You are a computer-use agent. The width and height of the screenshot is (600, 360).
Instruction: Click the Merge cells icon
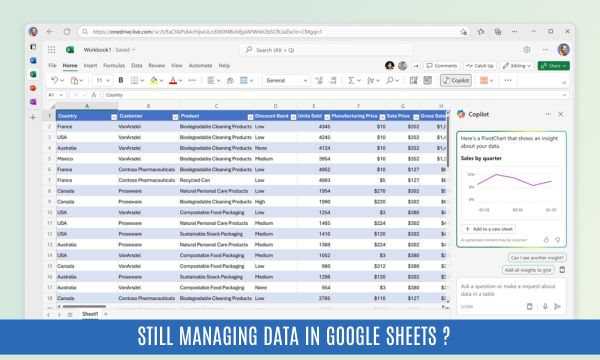243,80
